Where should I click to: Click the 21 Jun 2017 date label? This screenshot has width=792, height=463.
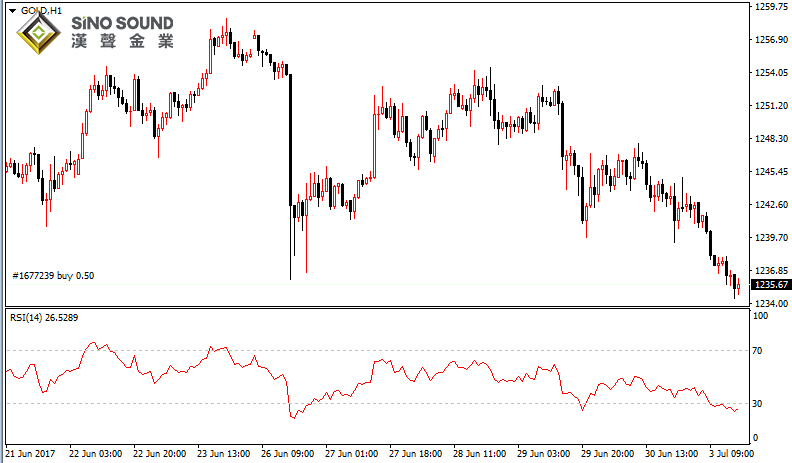(31, 453)
